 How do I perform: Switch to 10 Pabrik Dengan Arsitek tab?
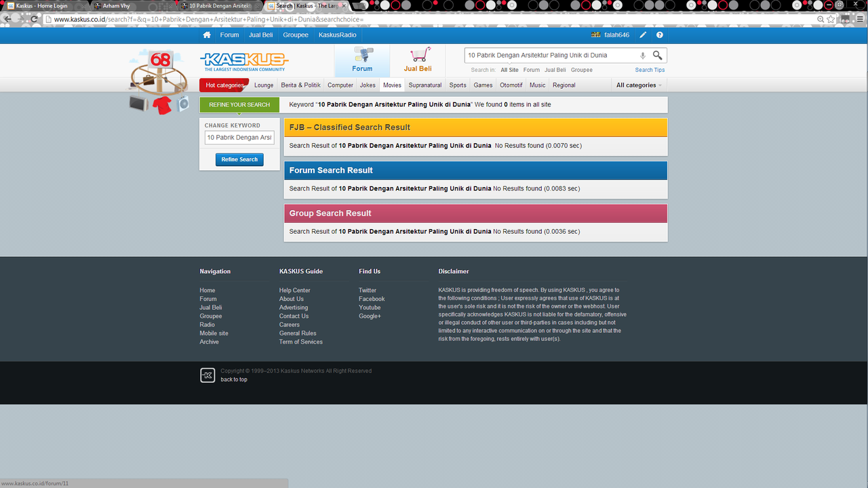pyautogui.click(x=219, y=5)
